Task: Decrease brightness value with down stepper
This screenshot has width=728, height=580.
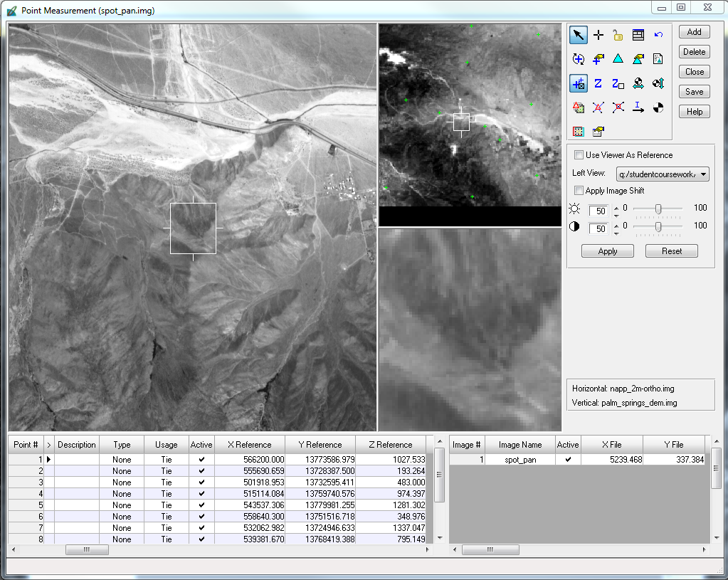Action: (616, 216)
